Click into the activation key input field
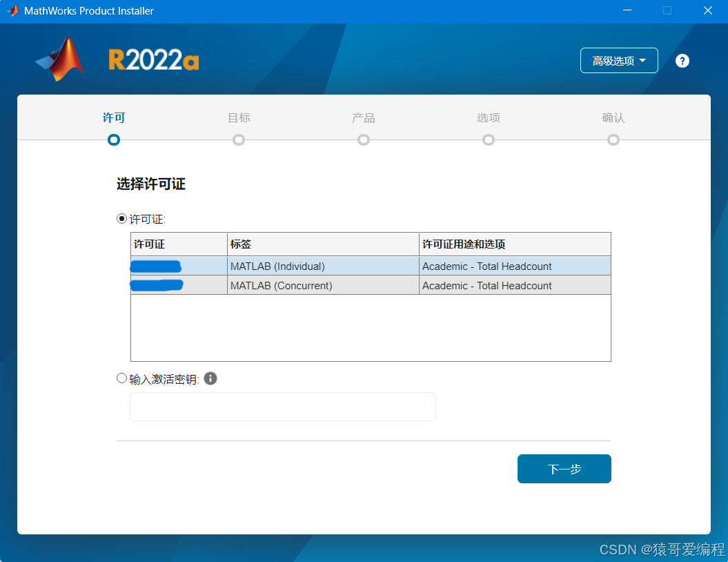Image resolution: width=728 pixels, height=562 pixels. pyautogui.click(x=283, y=407)
